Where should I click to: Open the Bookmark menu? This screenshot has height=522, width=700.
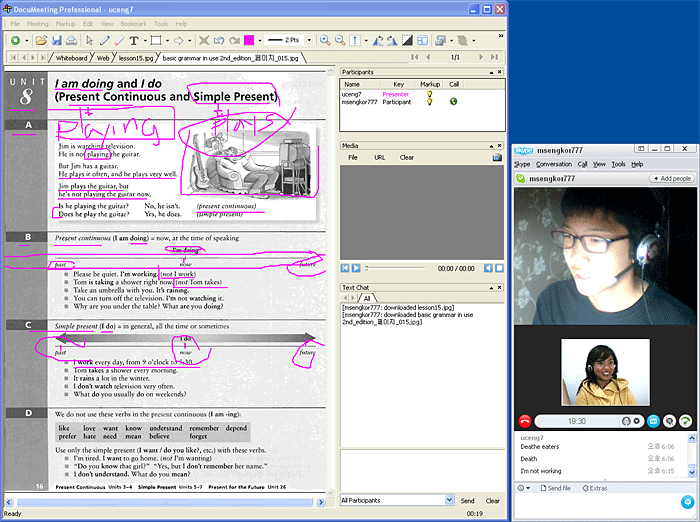pos(133,24)
